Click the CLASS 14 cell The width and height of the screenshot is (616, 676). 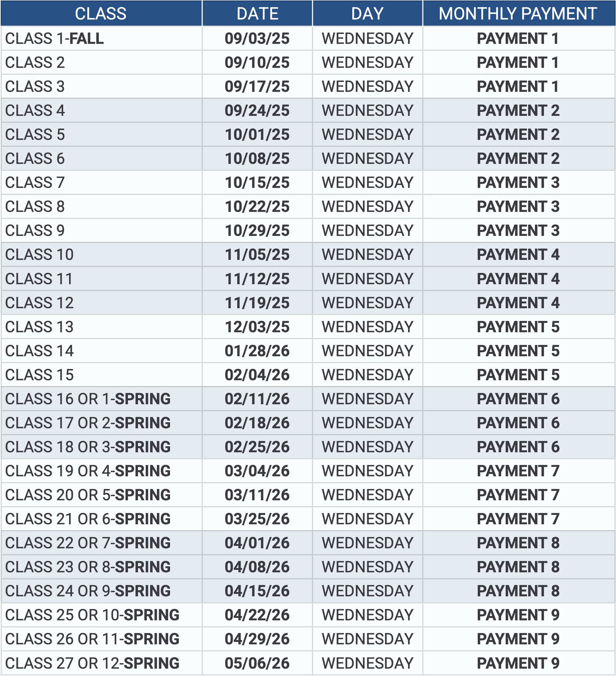[39, 351]
